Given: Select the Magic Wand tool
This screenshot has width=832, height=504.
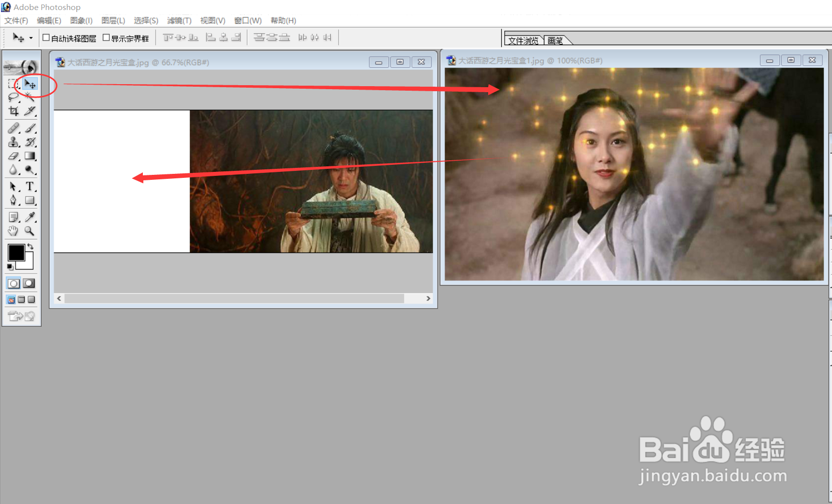Looking at the screenshot, I should point(30,97).
